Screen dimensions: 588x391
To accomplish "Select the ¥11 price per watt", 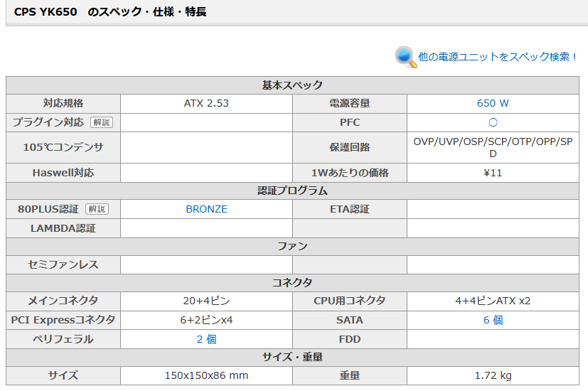I will coord(493,173).
